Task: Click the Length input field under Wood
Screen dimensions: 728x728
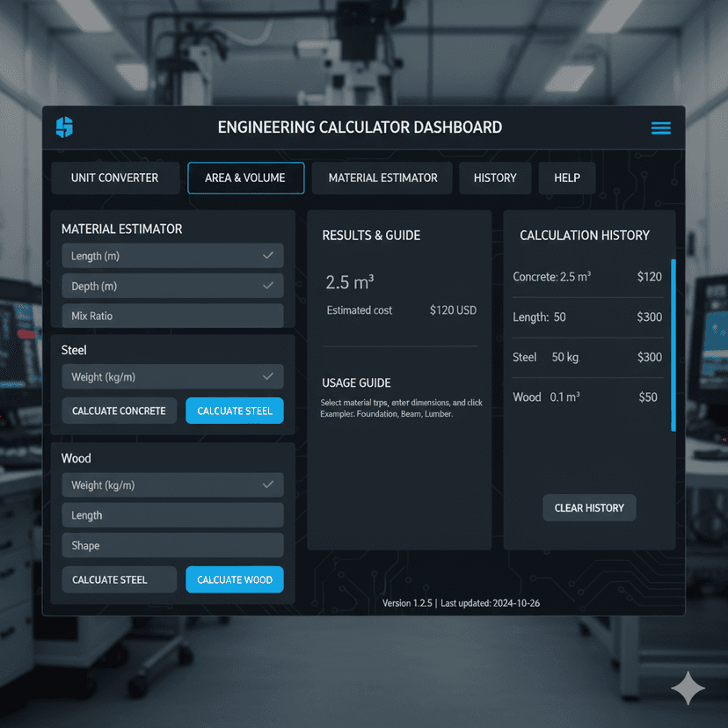Action: click(x=172, y=514)
